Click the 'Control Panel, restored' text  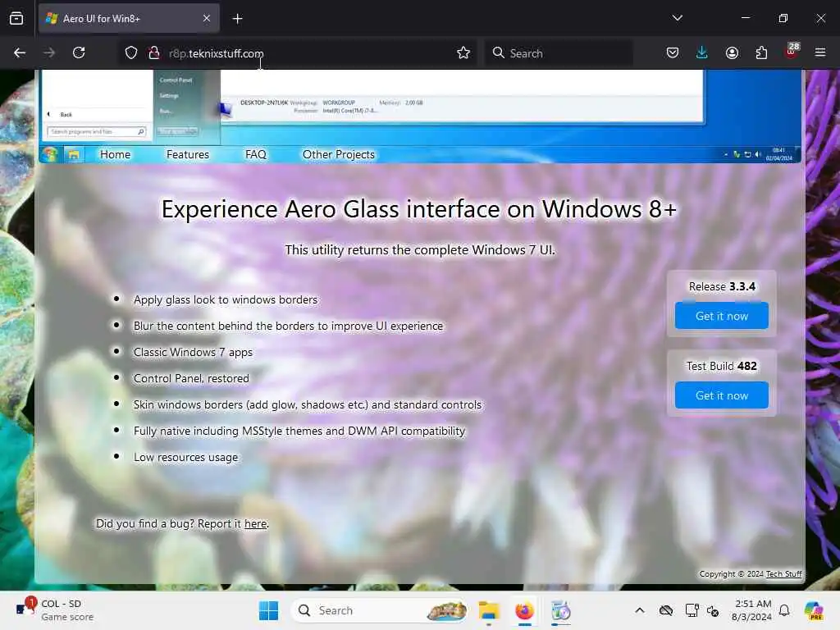point(191,378)
